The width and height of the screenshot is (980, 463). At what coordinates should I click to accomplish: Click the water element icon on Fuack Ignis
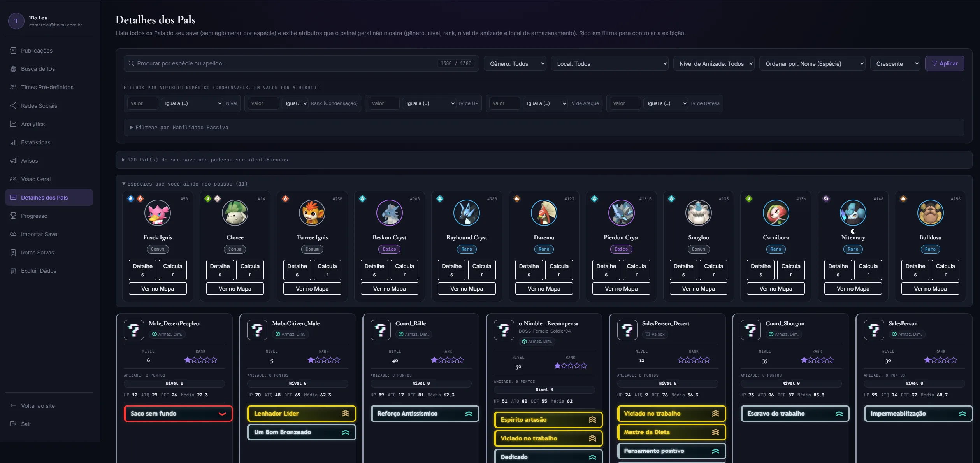(131, 199)
